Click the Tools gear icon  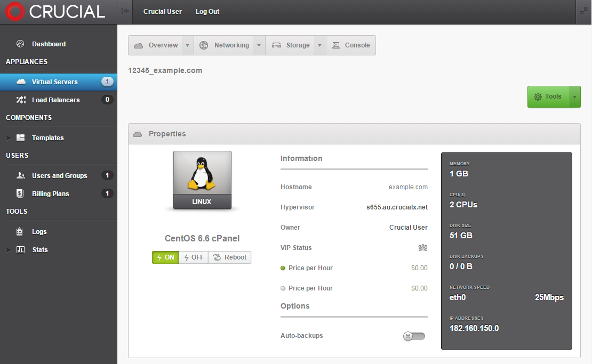pos(538,96)
